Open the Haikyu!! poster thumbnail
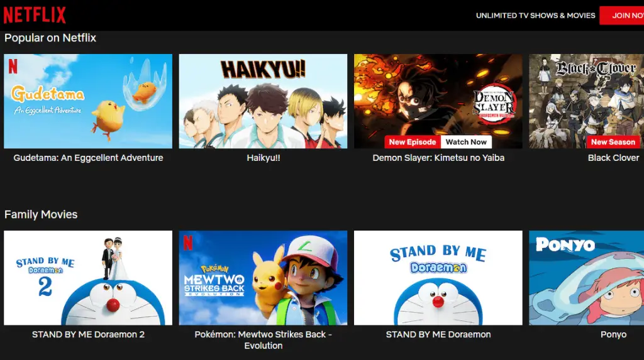The width and height of the screenshot is (644, 360). [x=263, y=101]
